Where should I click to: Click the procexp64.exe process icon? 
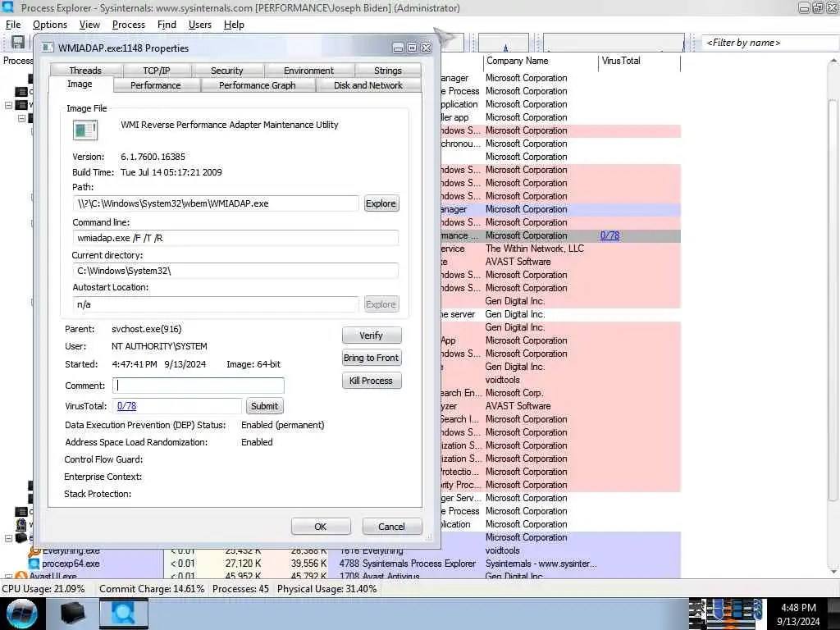(x=34, y=564)
